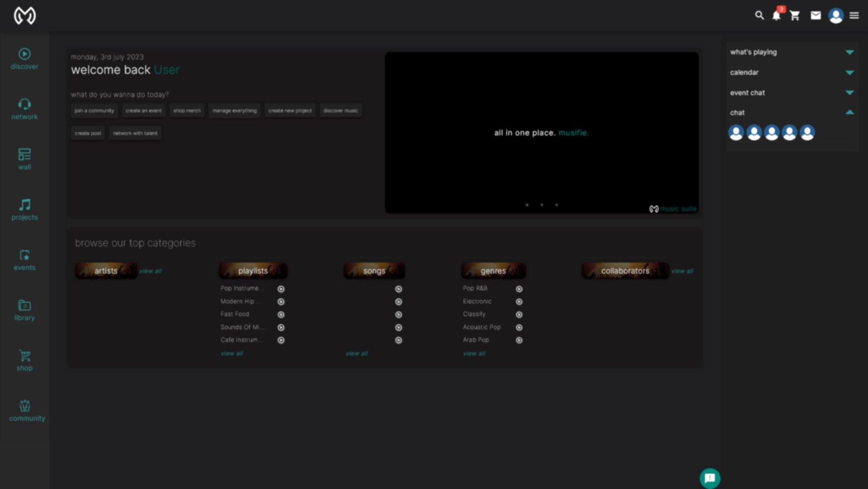Click the create new project button
The width and height of the screenshot is (868, 489).
pos(290,110)
